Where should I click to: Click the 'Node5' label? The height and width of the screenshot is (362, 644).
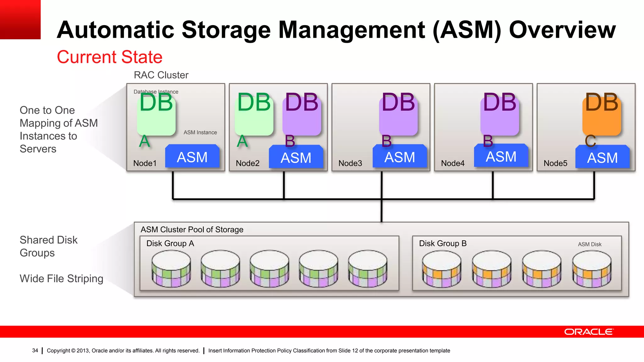pyautogui.click(x=556, y=163)
